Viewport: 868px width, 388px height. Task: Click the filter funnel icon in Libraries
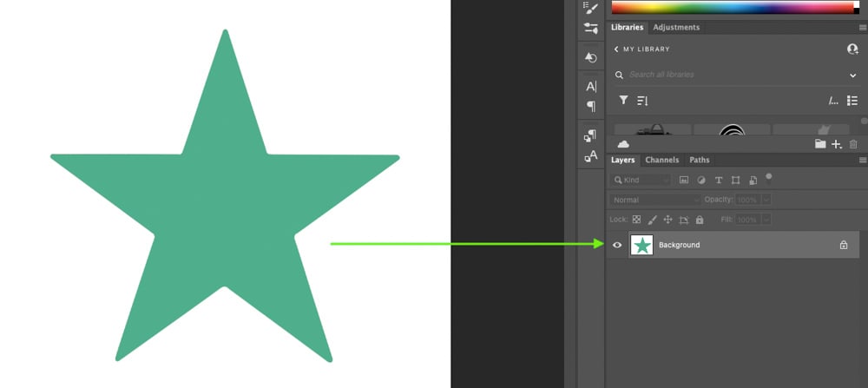click(x=622, y=101)
